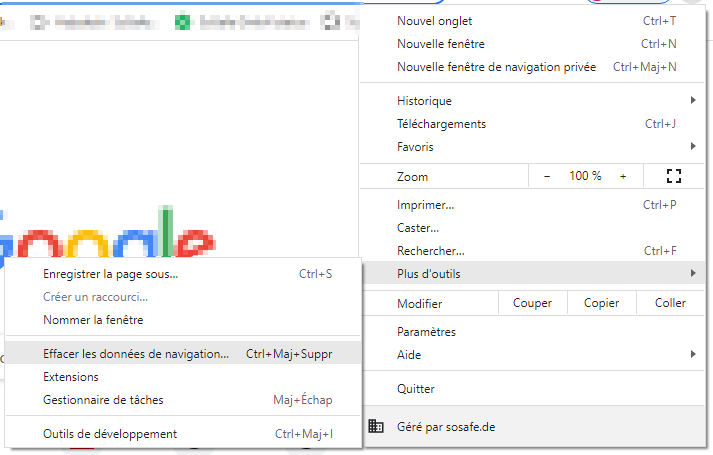Select Nouvelle fenêtre de navigation privée
This screenshot has width=713, height=455.
tap(496, 67)
